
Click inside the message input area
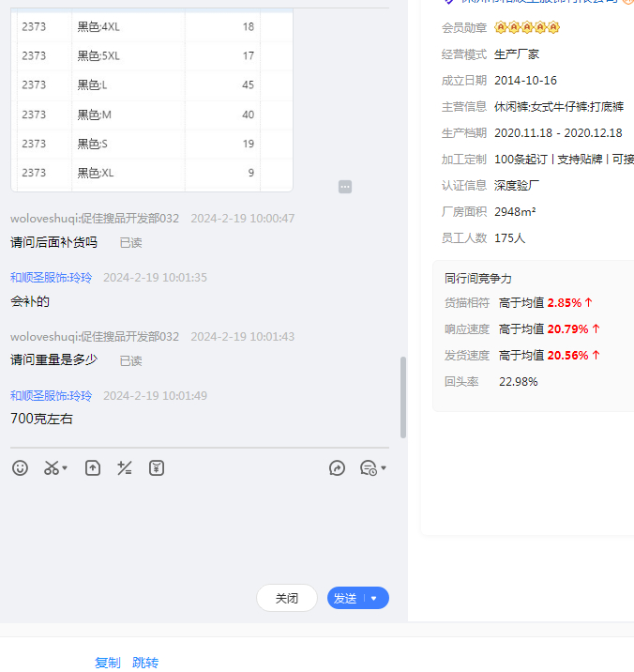coord(200,531)
